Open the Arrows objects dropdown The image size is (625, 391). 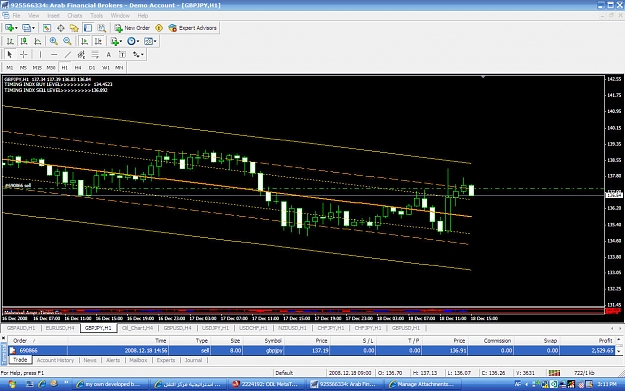[x=138, y=55]
